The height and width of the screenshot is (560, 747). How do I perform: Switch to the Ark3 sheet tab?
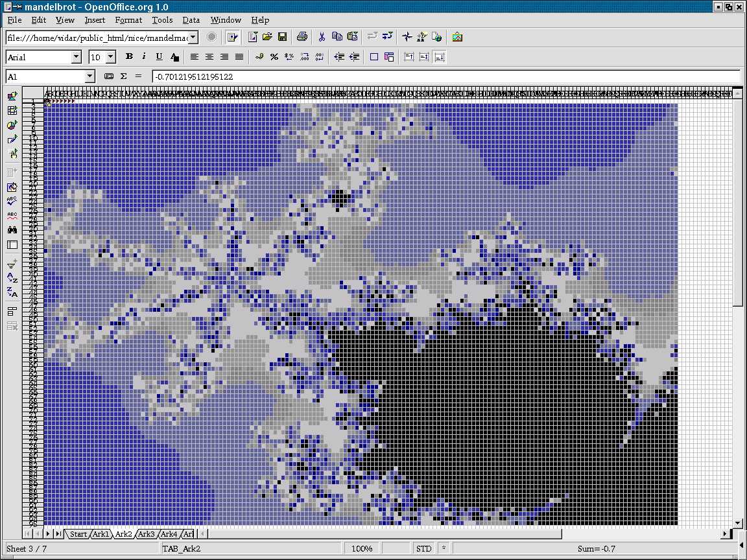click(x=147, y=534)
